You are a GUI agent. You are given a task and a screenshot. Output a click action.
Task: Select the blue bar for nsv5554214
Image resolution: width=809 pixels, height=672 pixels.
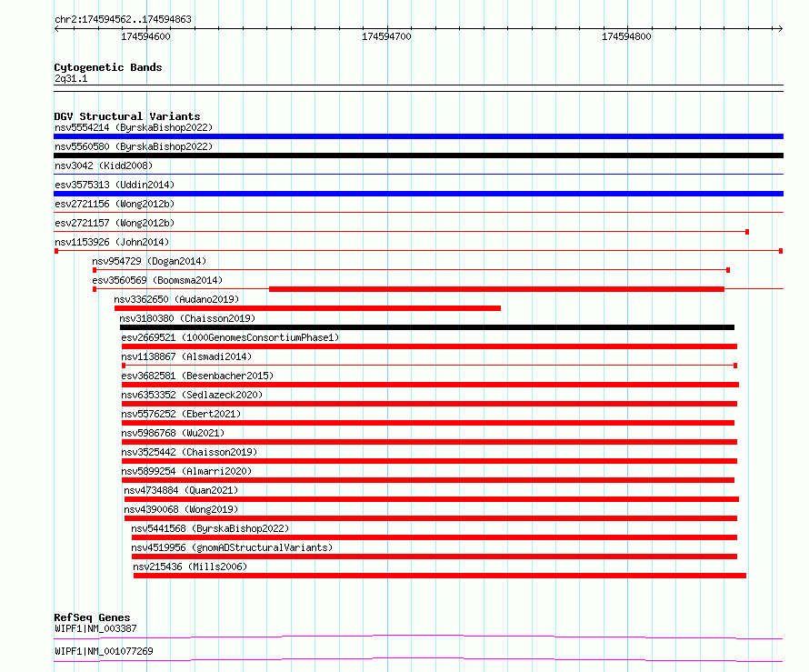[418, 136]
